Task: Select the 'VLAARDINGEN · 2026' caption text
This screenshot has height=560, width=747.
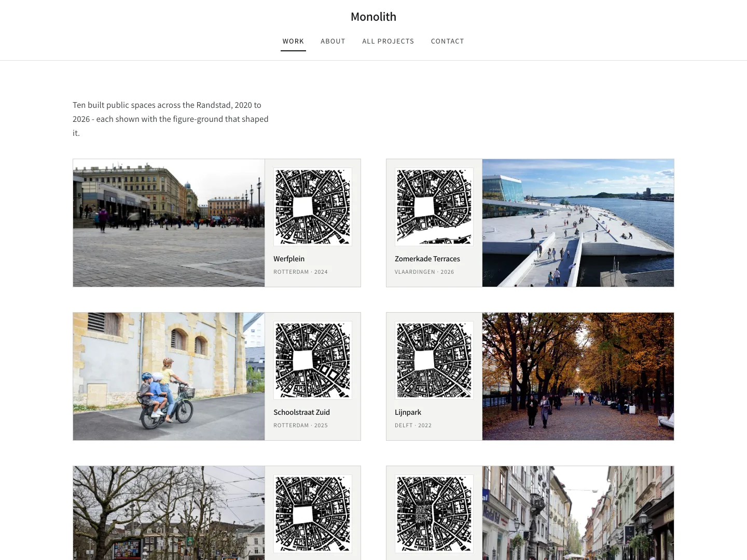Action: 424,272
